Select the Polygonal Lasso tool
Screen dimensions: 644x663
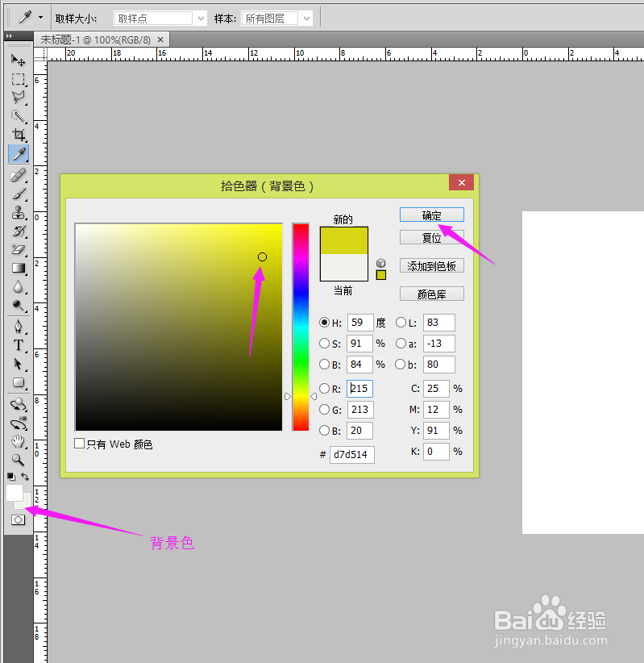(x=19, y=98)
